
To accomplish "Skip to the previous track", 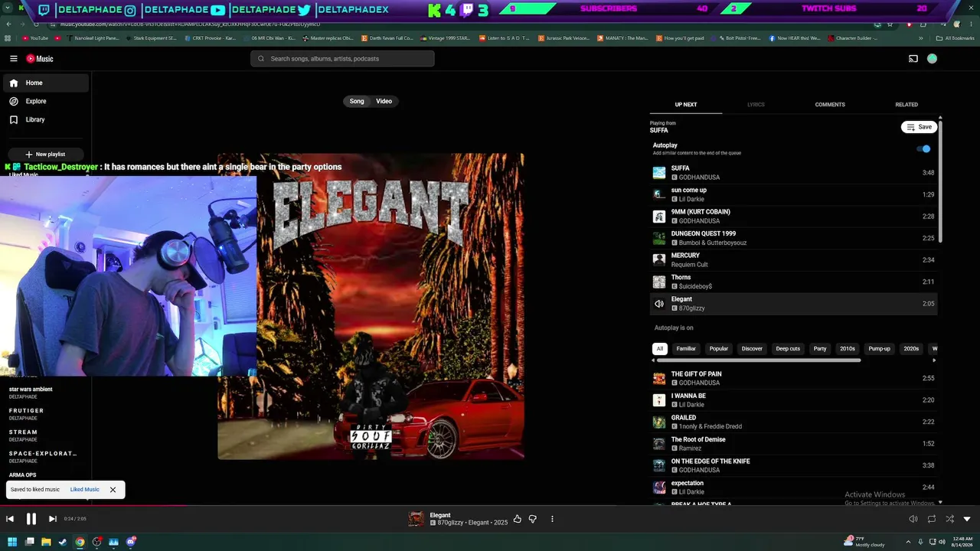I will click(x=10, y=519).
